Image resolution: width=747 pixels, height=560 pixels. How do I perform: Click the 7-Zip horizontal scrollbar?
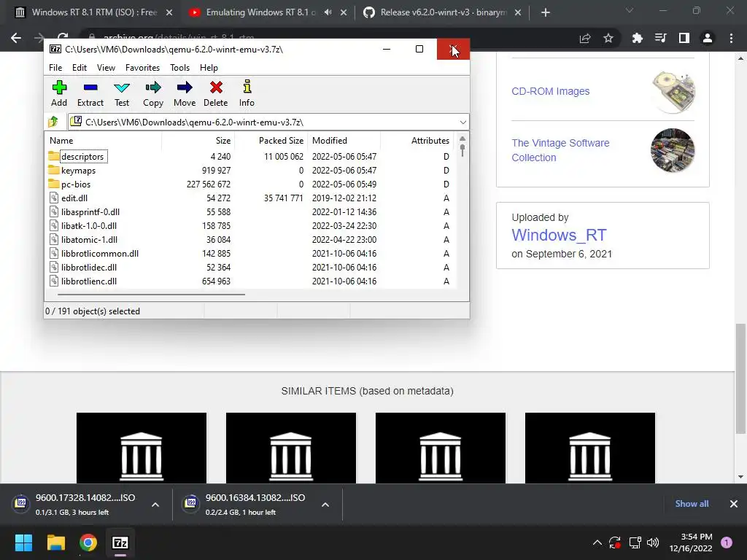tap(152, 295)
